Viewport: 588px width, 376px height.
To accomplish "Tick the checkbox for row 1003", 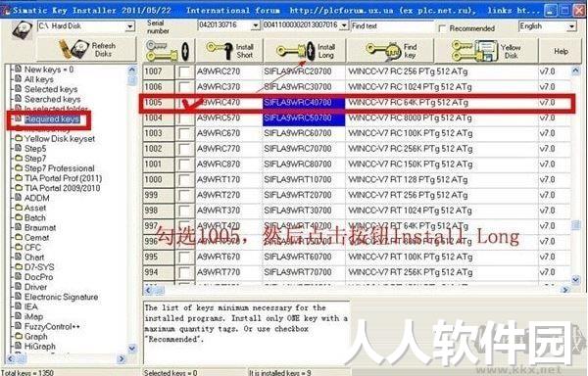I will (x=185, y=134).
